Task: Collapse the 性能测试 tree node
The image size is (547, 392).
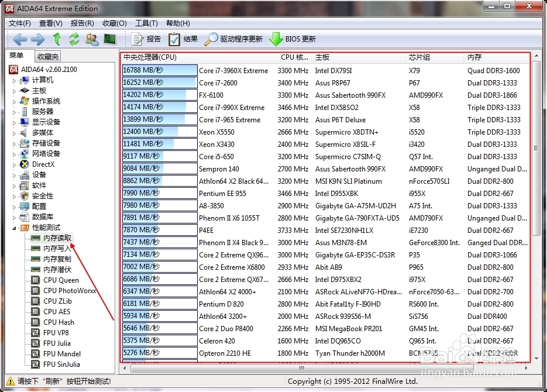Action: click(x=14, y=228)
